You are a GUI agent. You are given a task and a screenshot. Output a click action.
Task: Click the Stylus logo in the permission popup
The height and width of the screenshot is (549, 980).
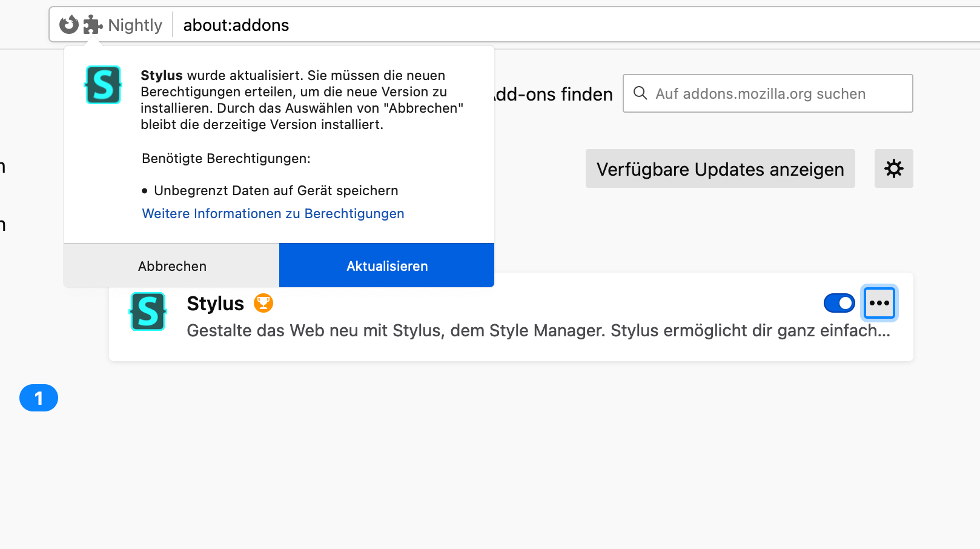[103, 85]
